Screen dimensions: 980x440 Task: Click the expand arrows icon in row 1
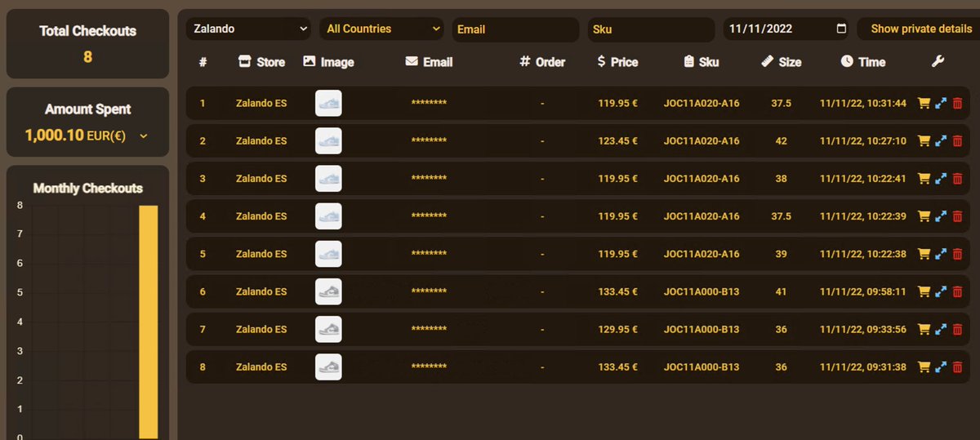click(941, 104)
